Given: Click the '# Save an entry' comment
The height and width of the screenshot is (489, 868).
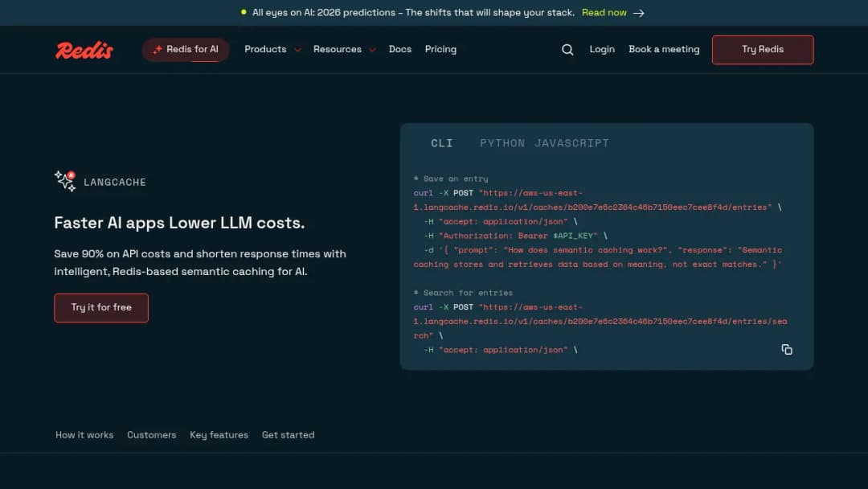Looking at the screenshot, I should pyautogui.click(x=451, y=179).
